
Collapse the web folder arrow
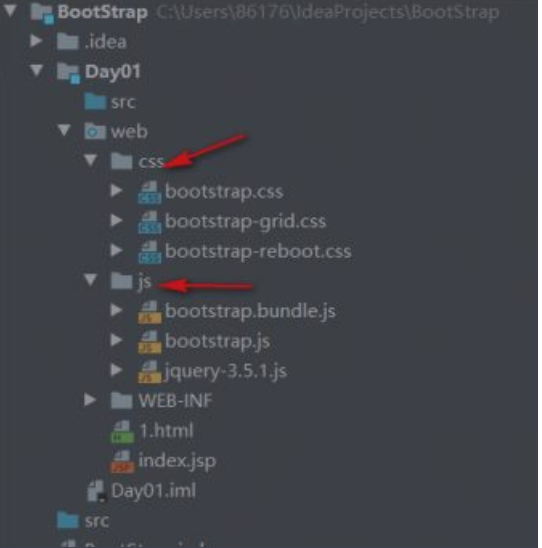pyautogui.click(x=64, y=130)
